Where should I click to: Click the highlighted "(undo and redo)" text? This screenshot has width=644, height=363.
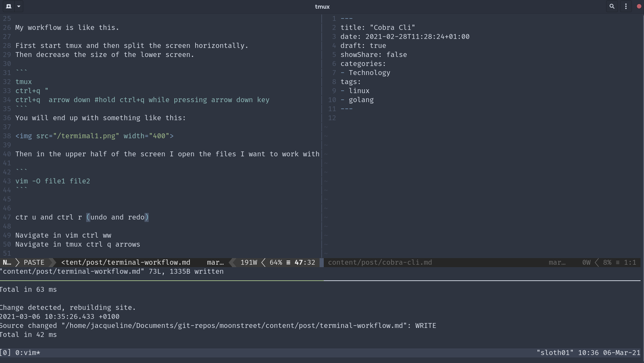point(117,217)
